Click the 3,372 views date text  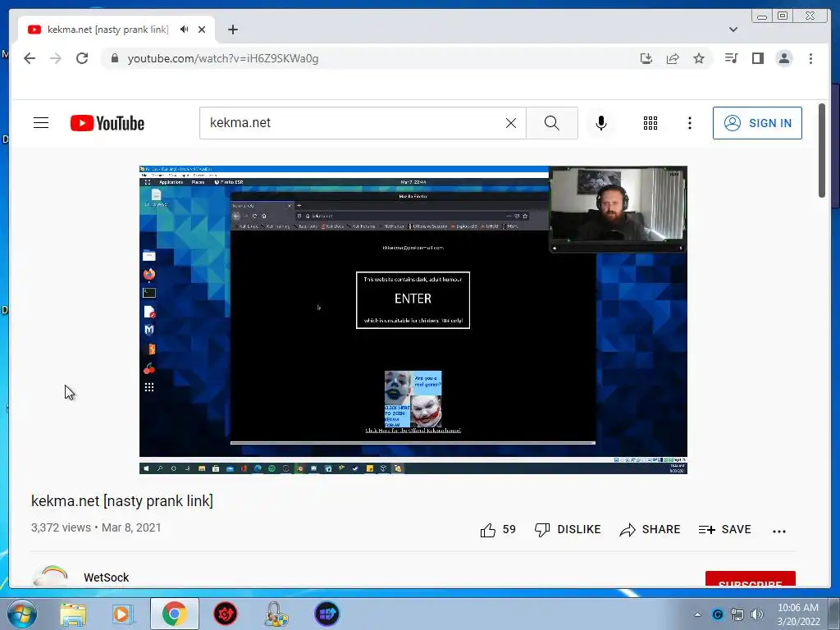[x=96, y=527]
